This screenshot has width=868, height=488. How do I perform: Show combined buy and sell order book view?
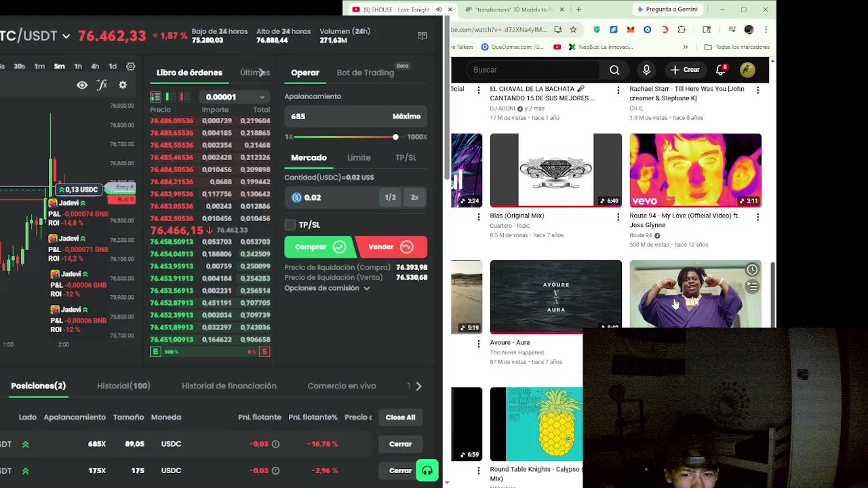(155, 97)
